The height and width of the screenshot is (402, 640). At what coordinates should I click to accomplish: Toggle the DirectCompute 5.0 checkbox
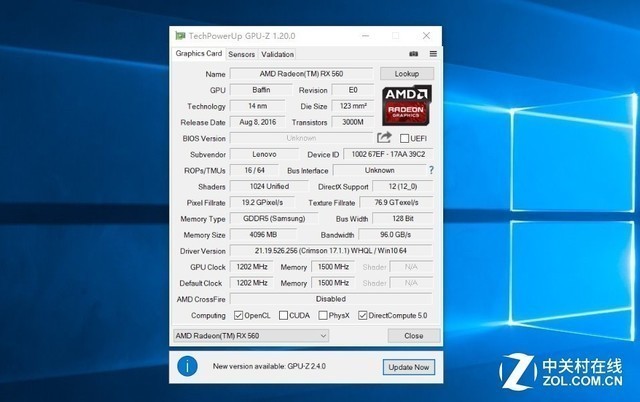363,315
